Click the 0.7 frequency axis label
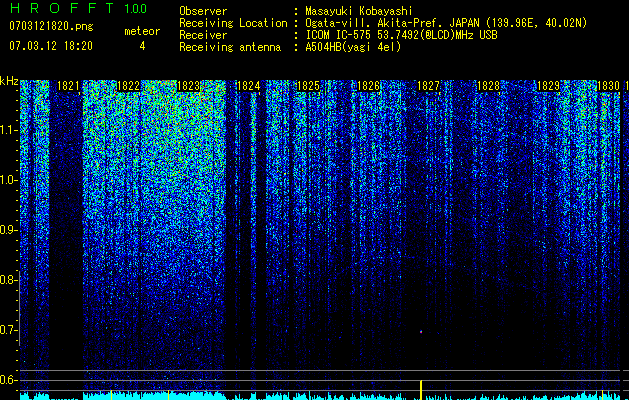The height and width of the screenshot is (400, 629). 8,330
